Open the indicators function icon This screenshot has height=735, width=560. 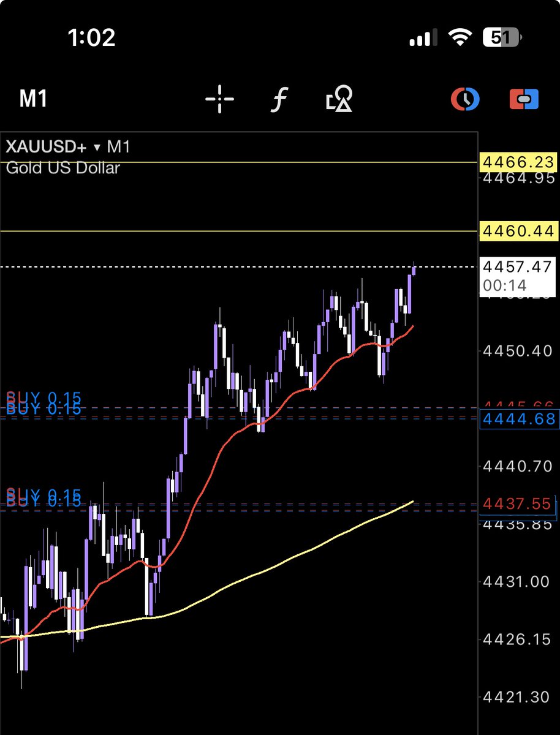279,99
